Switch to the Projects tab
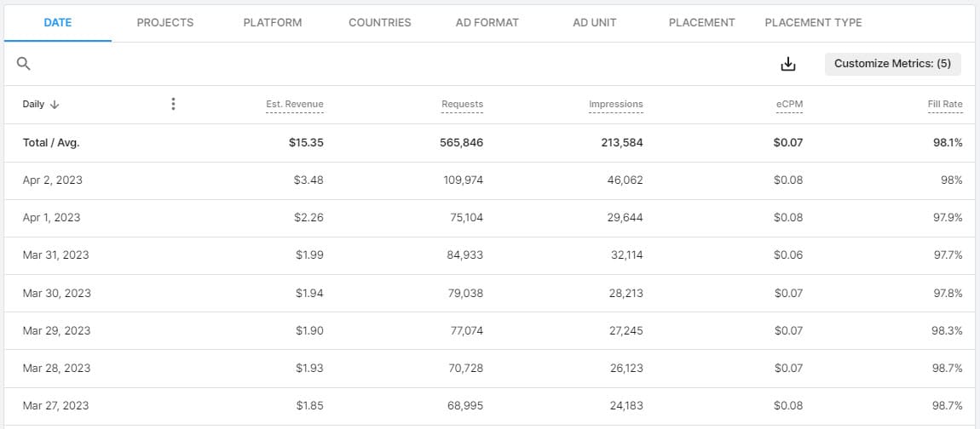 coord(164,22)
